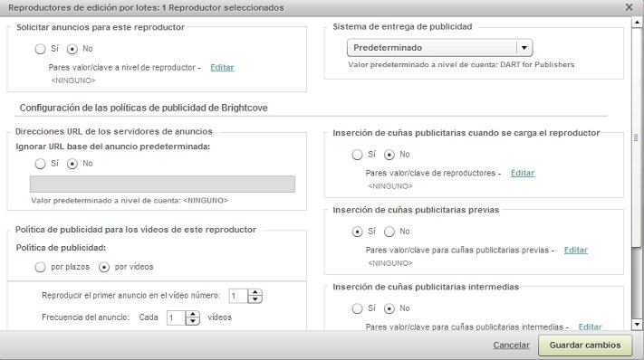Close the batch edit dialog with X
Viewport: 644px width, 360px height.
[x=629, y=7]
